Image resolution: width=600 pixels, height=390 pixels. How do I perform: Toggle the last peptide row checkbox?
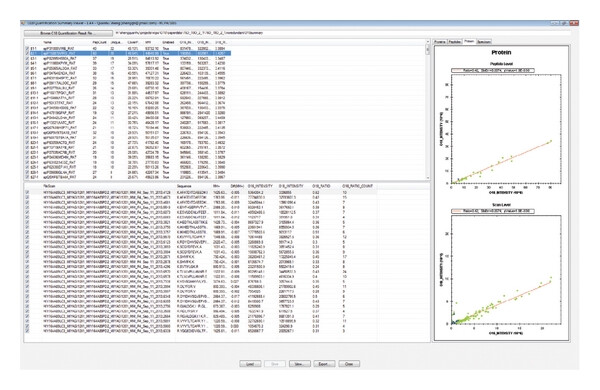point(27,331)
